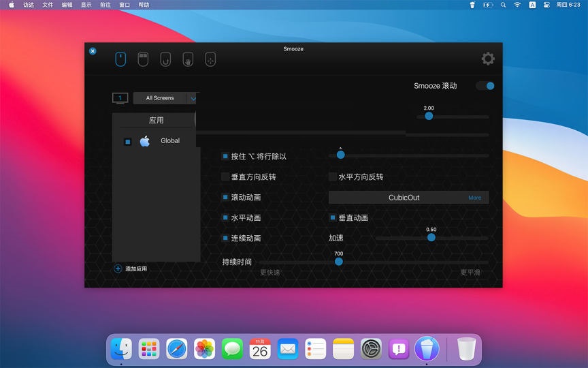Image resolution: width=588 pixels, height=368 pixels.
Task: Click the 持续时间 slider at 700
Action: click(x=339, y=262)
